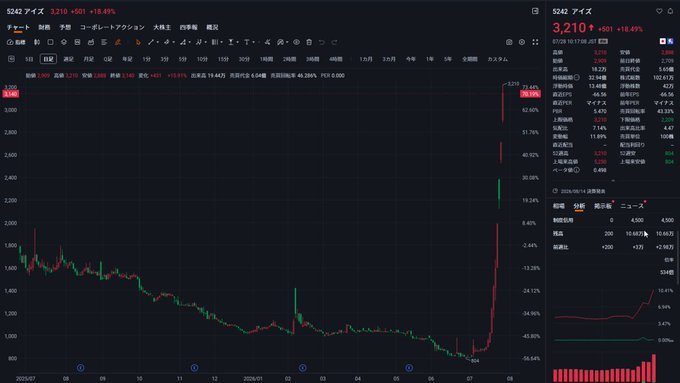Image resolution: width=680 pixels, height=383 pixels.
Task: Select the 週足 weekly timeframe
Action: click(69, 59)
